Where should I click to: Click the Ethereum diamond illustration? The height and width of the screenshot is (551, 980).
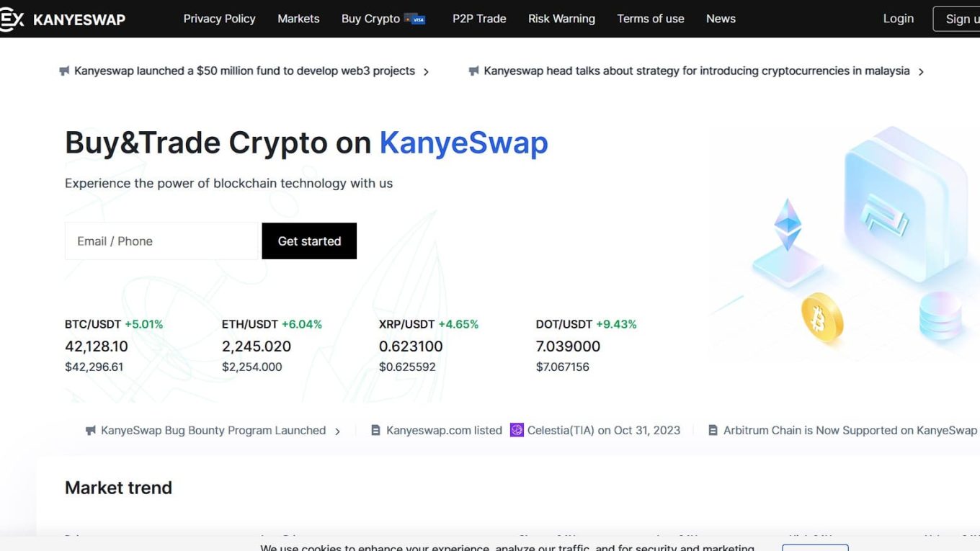788,225
